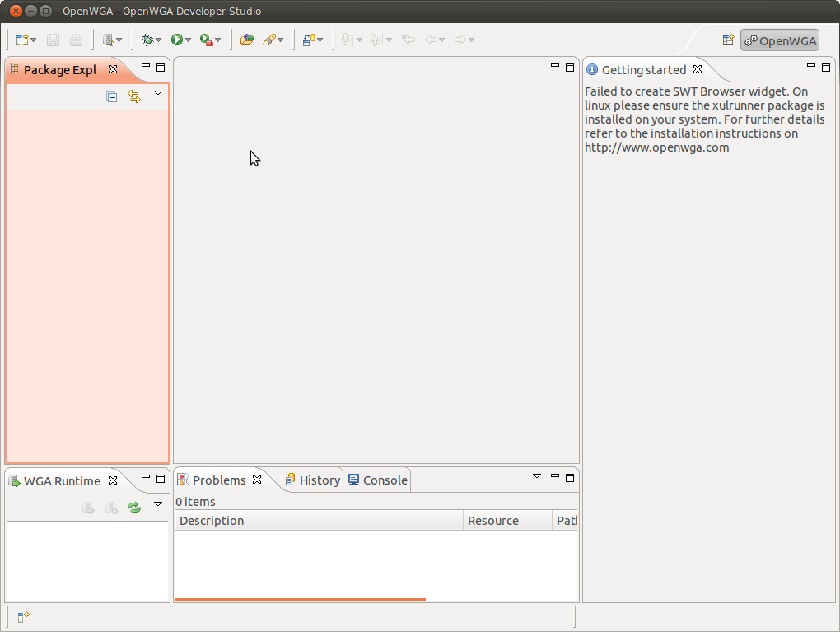840x632 pixels.
Task: Open the Package Explorer view menu triangle
Action: 158,93
